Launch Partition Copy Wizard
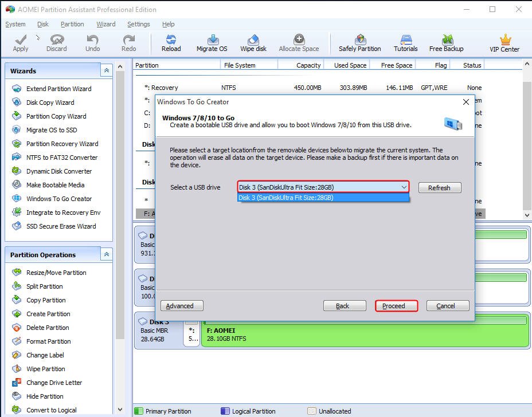 [49, 116]
